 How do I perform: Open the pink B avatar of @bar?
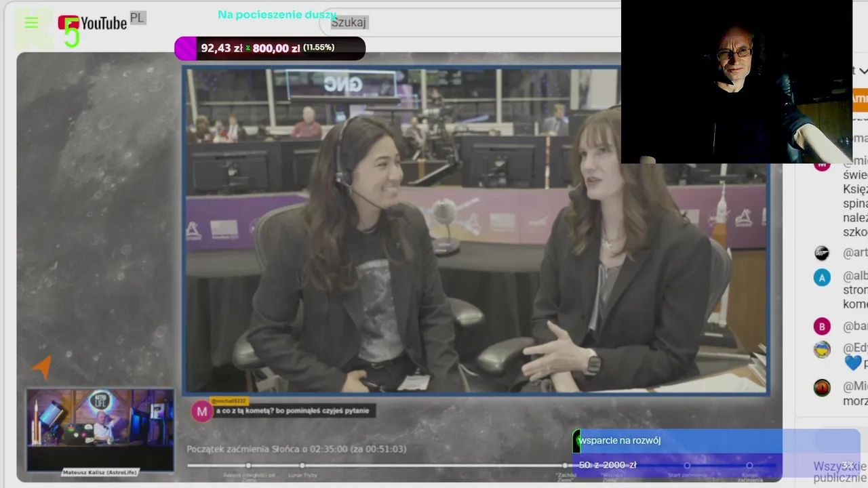pos(822,327)
